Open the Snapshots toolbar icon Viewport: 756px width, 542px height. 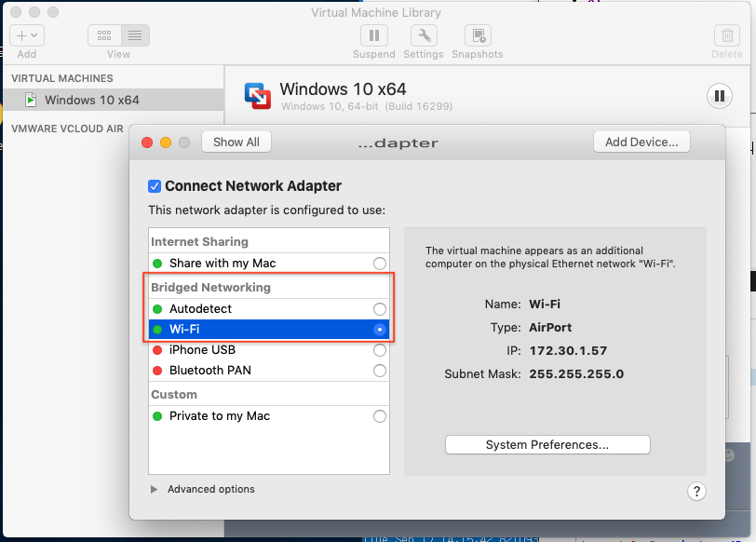[x=478, y=35]
